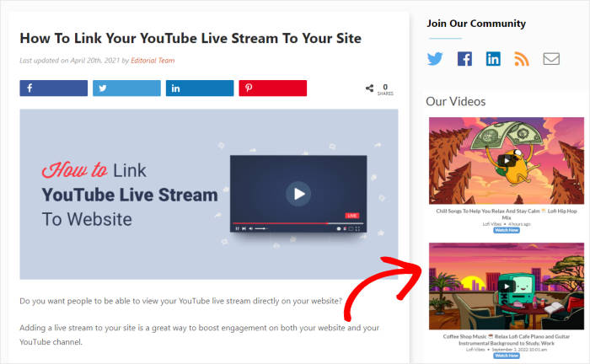Screen dimensions: 590x364
Task: Click the Join Our Community heading
Action: [476, 24]
